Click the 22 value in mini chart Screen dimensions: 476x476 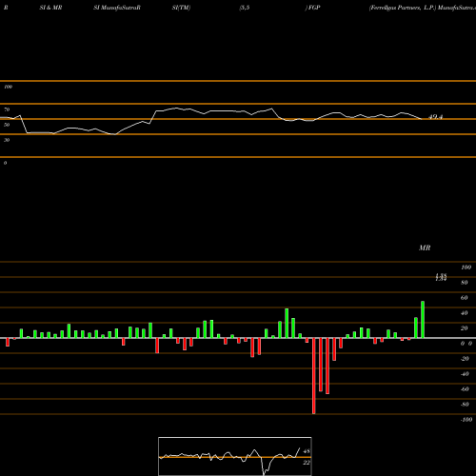pos(307,463)
